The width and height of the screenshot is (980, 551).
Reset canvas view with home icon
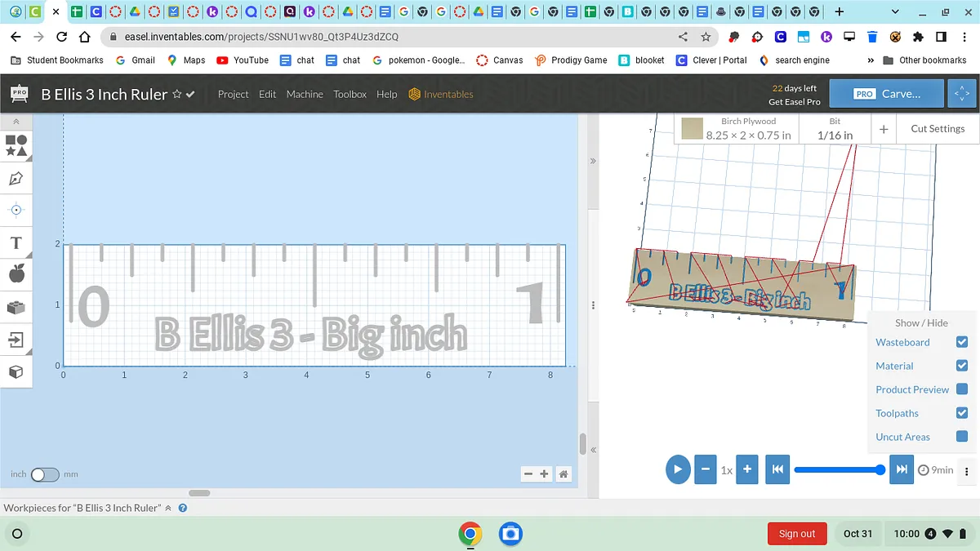(x=563, y=474)
